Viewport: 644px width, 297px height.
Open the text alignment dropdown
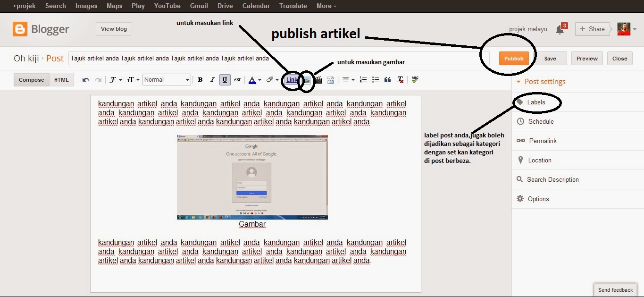(x=348, y=79)
